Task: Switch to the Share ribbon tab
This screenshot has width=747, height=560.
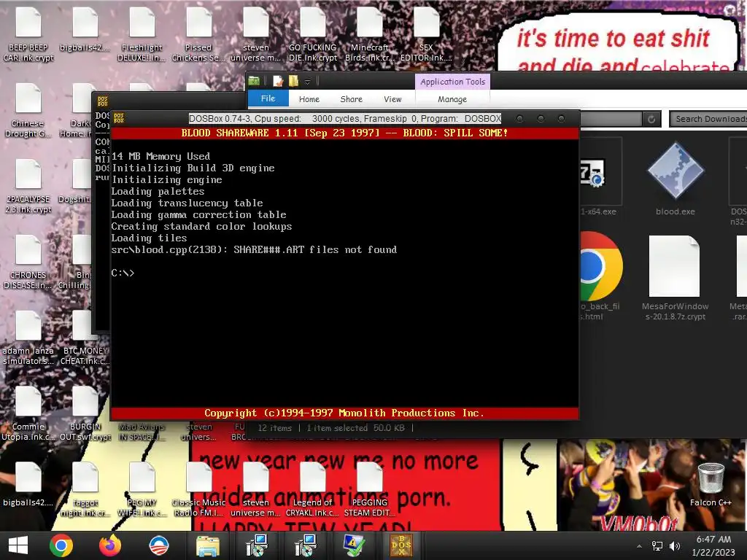Action: point(352,99)
